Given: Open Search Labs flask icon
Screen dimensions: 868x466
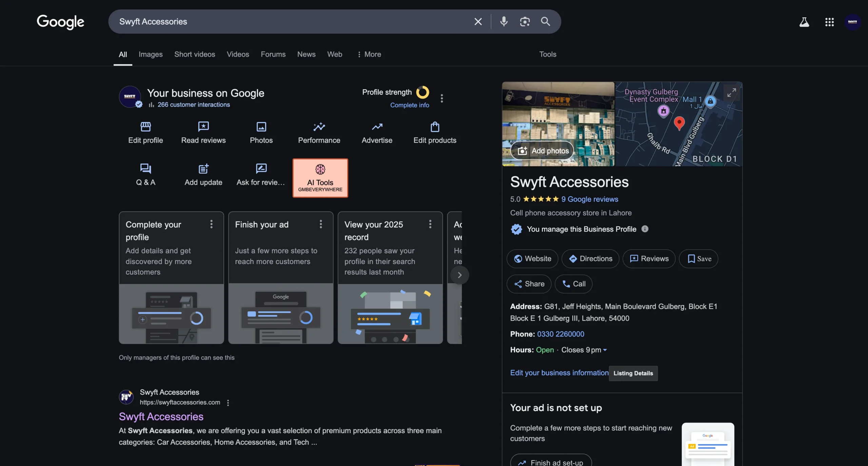Looking at the screenshot, I should click(x=804, y=22).
